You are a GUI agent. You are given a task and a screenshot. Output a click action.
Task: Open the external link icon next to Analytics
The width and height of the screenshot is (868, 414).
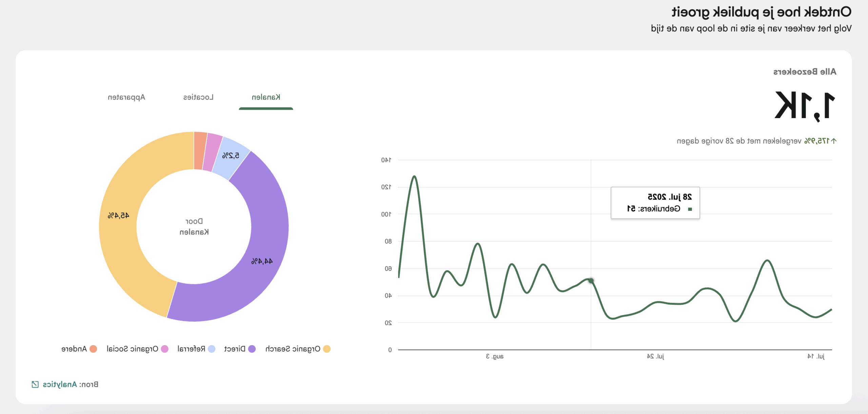click(x=35, y=384)
